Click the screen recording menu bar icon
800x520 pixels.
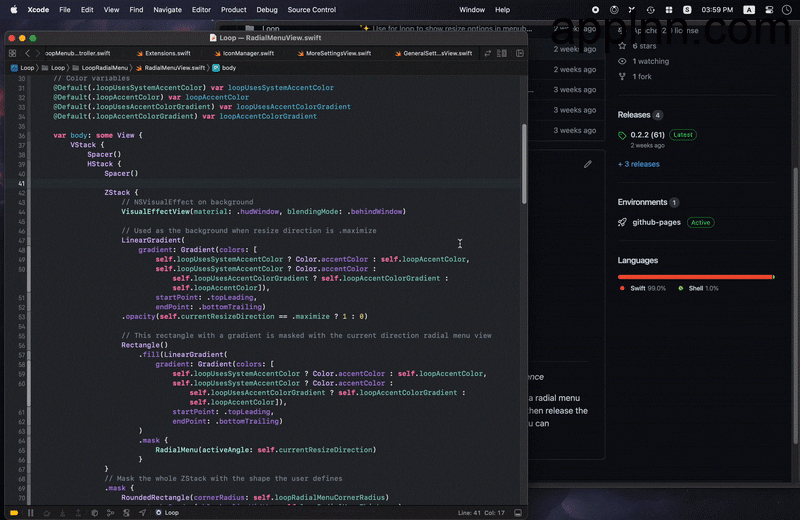coord(595,10)
